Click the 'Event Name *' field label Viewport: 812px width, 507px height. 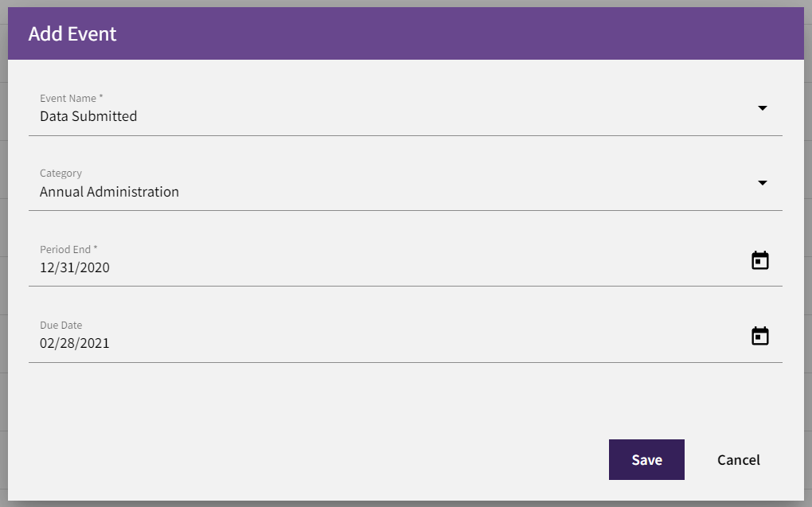(x=72, y=99)
